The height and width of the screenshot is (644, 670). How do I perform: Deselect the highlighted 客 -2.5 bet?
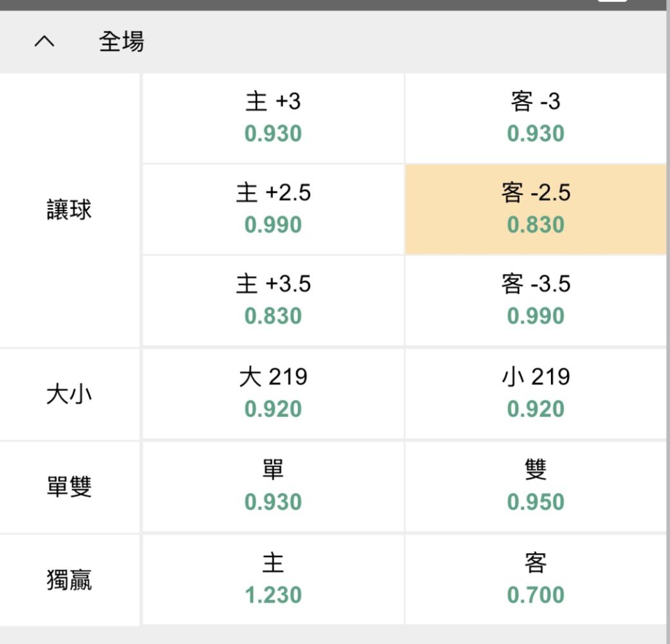click(x=535, y=209)
